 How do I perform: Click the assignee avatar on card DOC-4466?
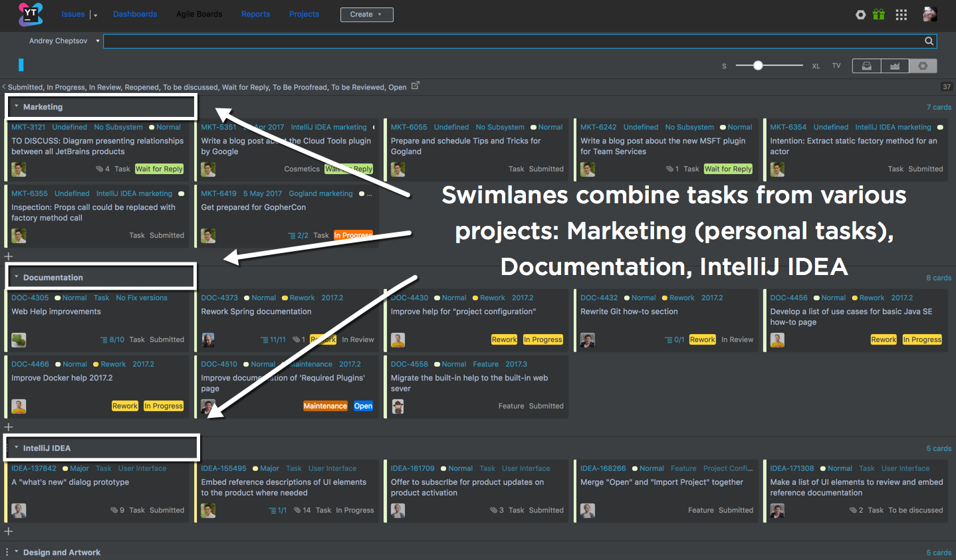pos(19,407)
